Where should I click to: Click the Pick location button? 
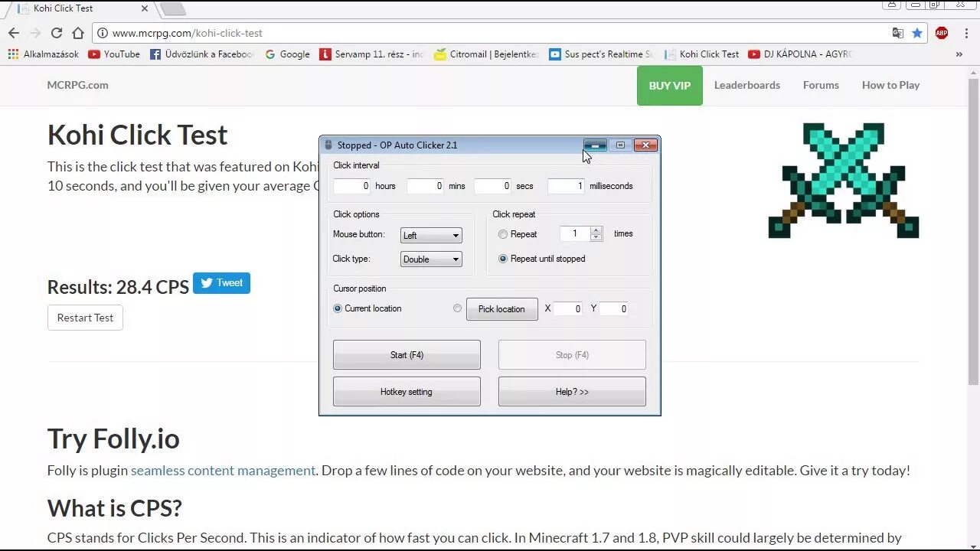click(x=501, y=309)
